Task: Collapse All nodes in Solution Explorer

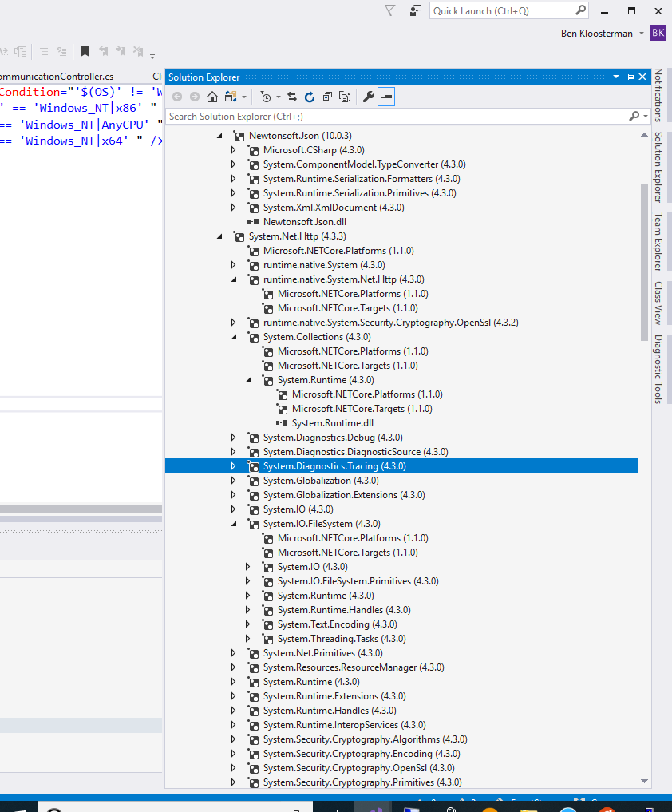Action: [327, 97]
